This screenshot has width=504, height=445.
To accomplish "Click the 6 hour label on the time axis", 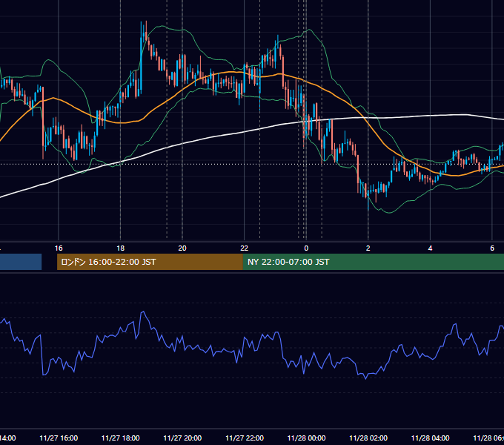I will pyautogui.click(x=492, y=248).
